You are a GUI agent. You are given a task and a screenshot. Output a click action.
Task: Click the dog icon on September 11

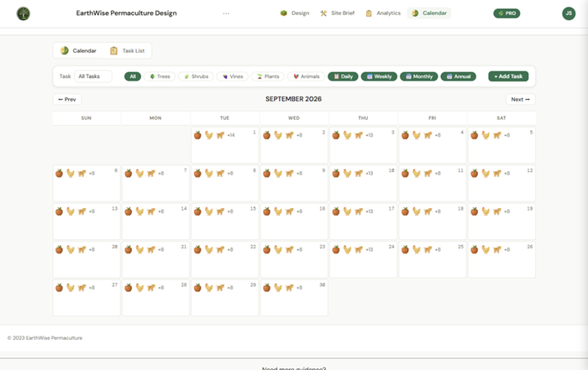coord(428,174)
